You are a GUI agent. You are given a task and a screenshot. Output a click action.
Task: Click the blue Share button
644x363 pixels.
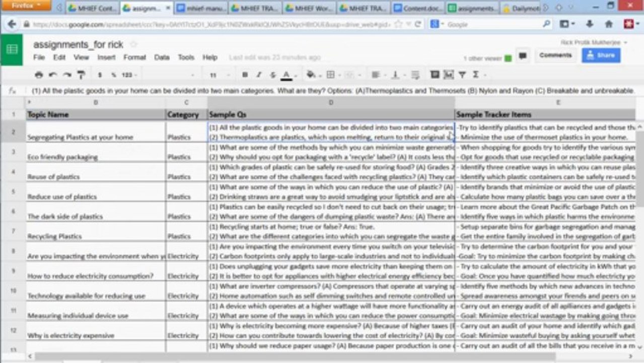tap(601, 55)
